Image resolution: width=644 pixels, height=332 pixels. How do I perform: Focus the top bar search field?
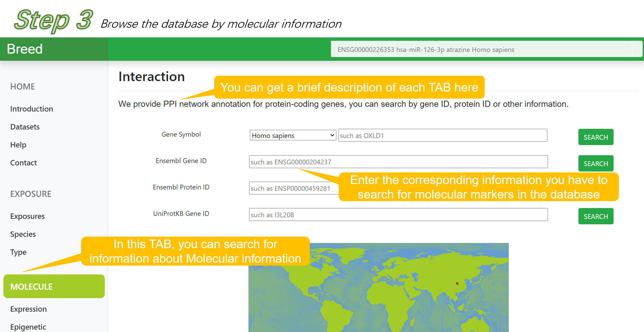pos(481,49)
